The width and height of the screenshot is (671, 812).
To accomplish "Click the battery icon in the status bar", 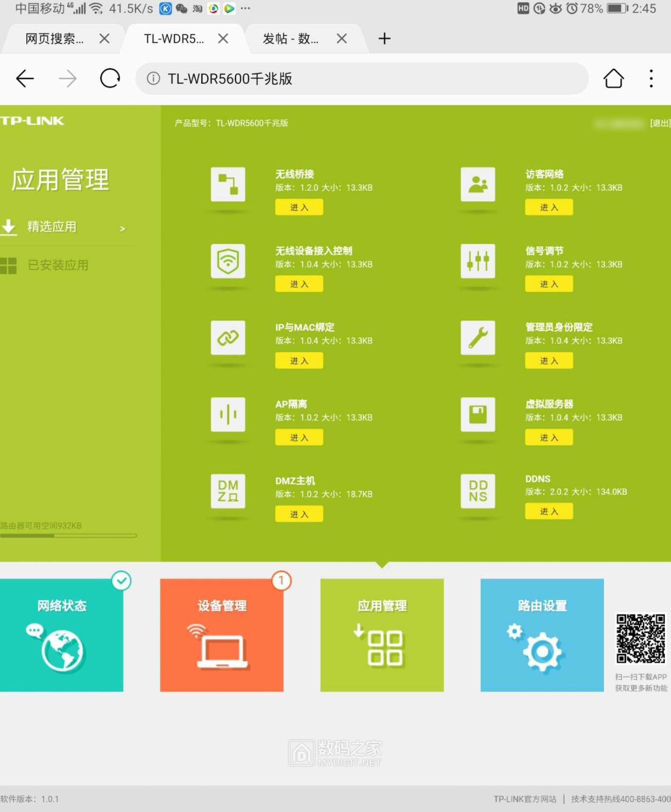I will click(618, 8).
